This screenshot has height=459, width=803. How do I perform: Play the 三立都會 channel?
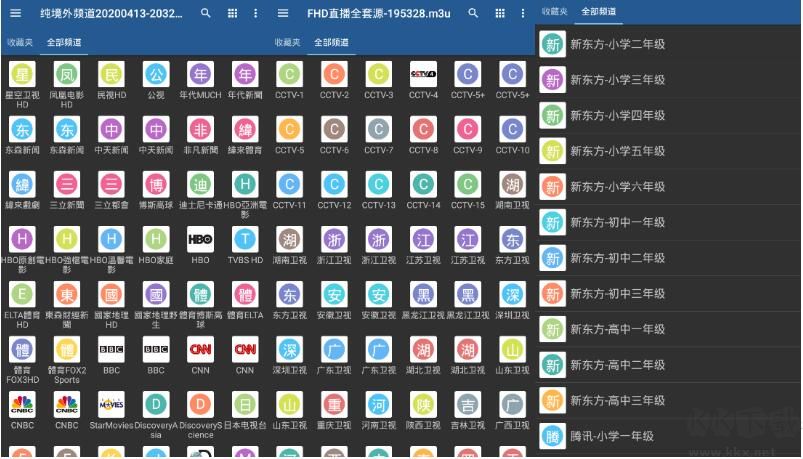(112, 190)
